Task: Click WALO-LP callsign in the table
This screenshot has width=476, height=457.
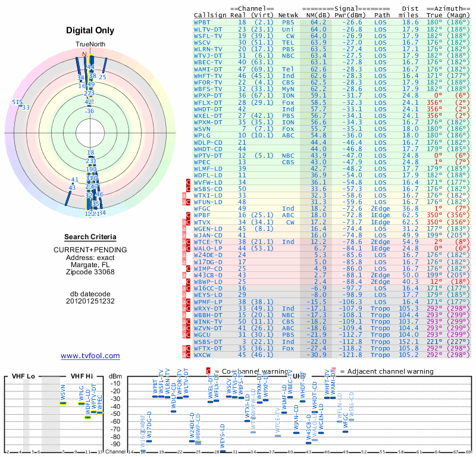Action: tap(208, 248)
